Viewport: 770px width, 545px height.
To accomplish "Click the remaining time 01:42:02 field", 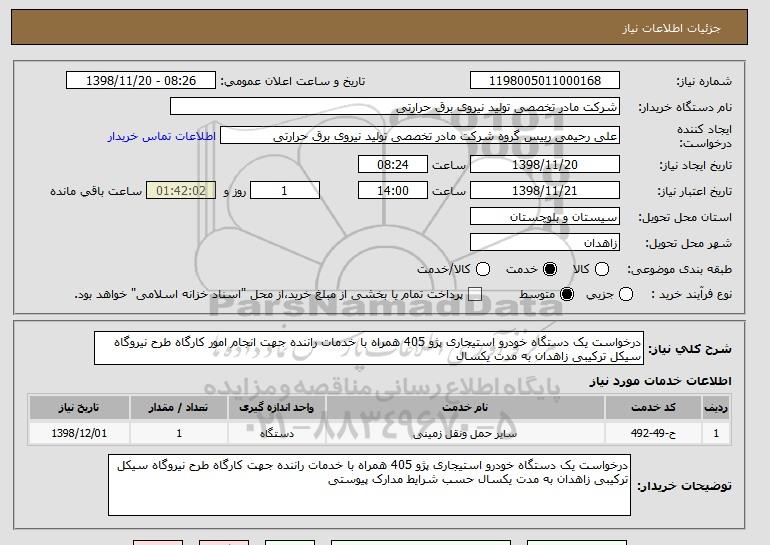I will click(x=181, y=191).
